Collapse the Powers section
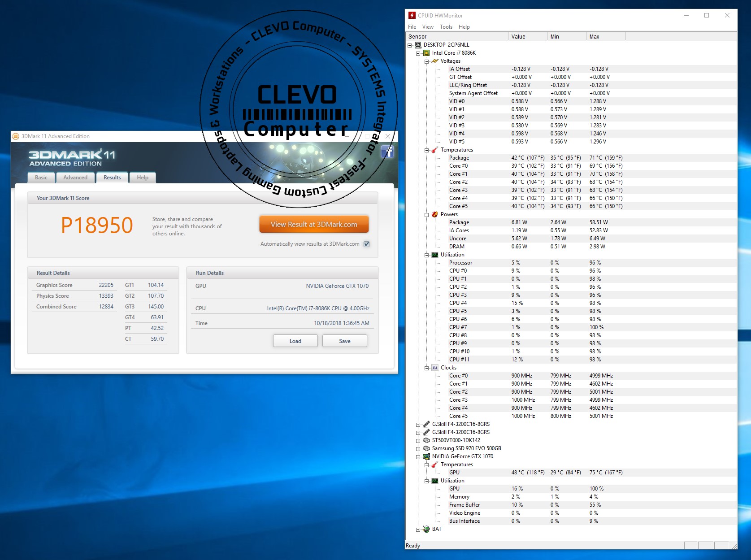 [427, 215]
